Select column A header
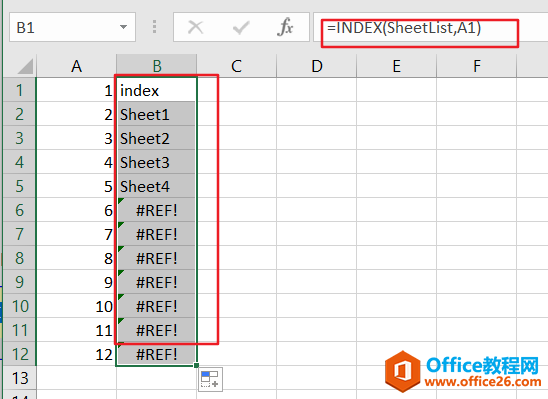 tap(77, 66)
